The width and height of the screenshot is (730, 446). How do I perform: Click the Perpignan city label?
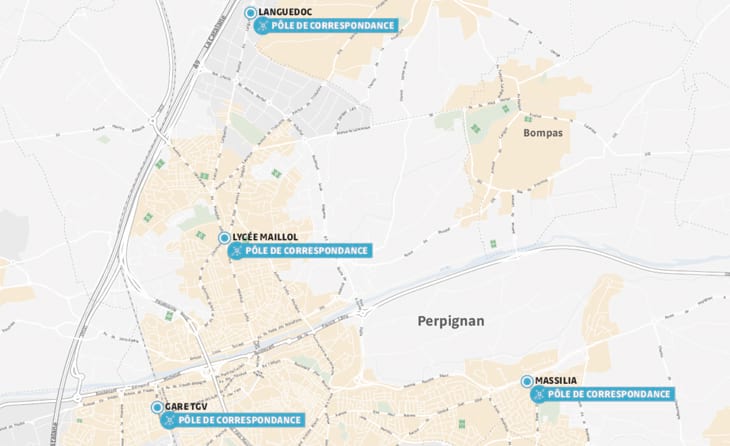[451, 321]
